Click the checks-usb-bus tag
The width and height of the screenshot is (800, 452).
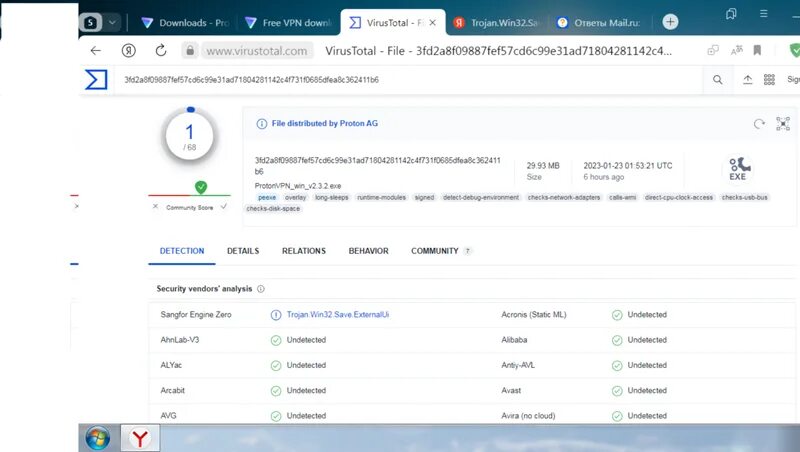coord(744,197)
